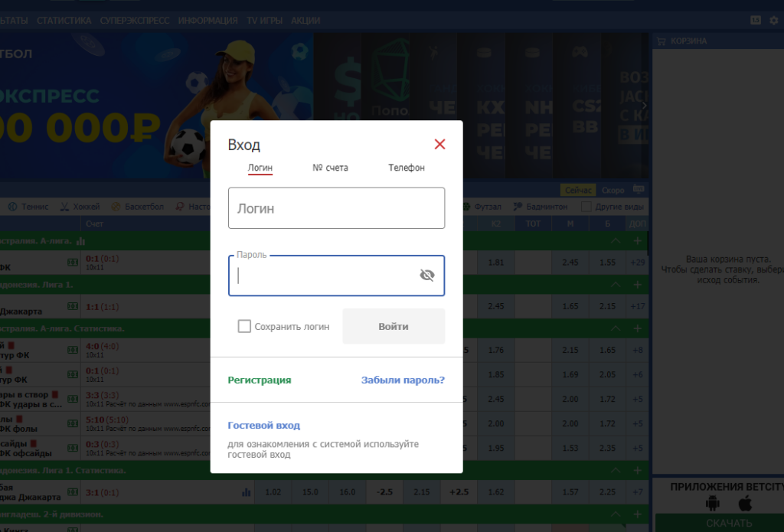784x532 pixels.
Task: Open live field icon for 4:0 match
Action: pyautogui.click(x=73, y=350)
